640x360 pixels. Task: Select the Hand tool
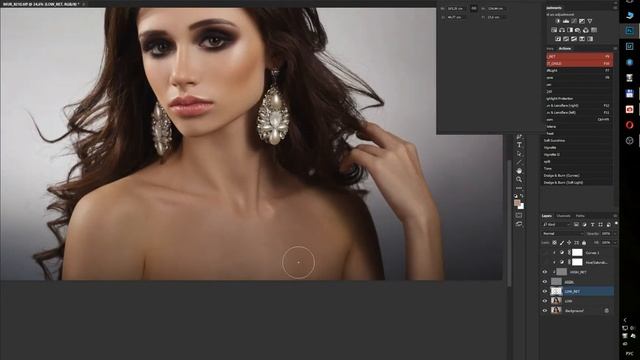click(519, 171)
